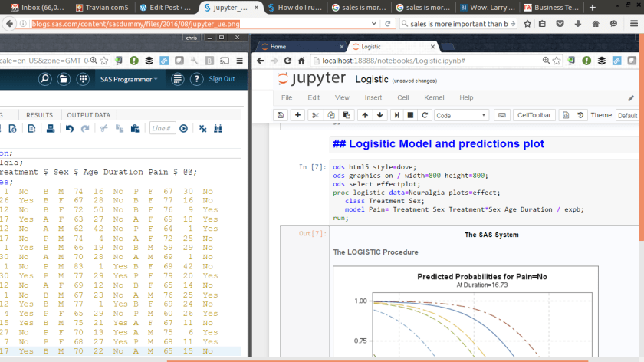Interrupt the kernel with the stop icon
Viewport: 644px width, 362px height.
point(410,116)
